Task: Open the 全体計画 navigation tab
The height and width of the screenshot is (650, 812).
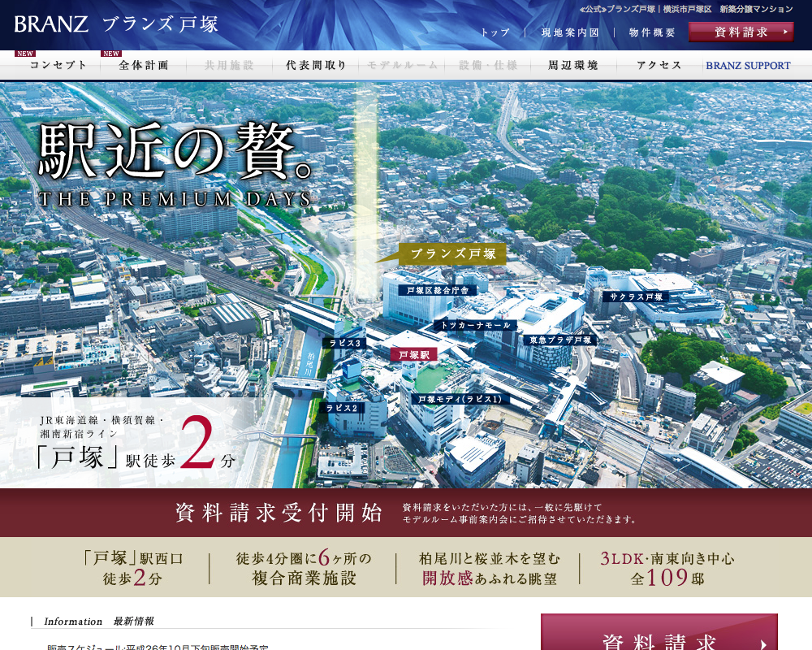Action: [144, 66]
